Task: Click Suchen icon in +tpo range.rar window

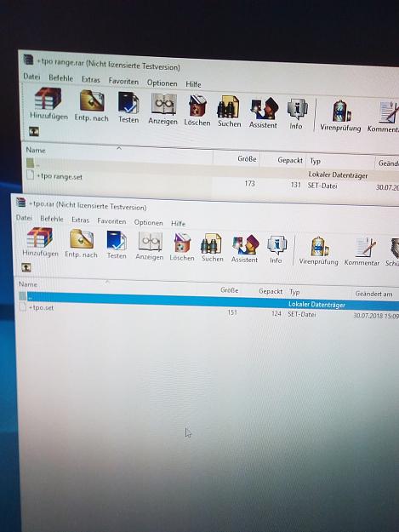Action: coord(228,107)
